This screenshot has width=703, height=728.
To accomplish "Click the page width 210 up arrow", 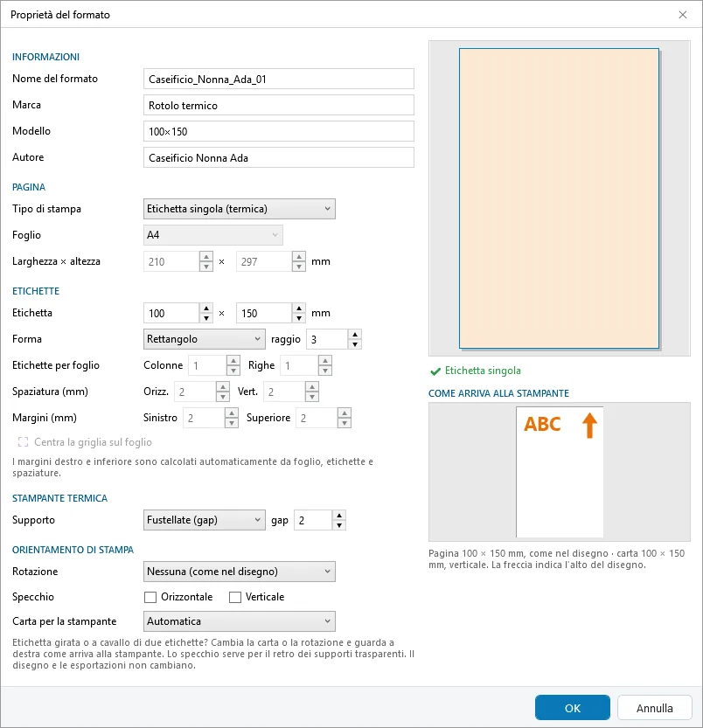I will [x=206, y=256].
